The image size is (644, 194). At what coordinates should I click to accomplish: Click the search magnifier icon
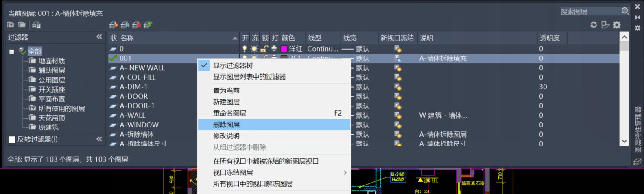tap(625, 11)
